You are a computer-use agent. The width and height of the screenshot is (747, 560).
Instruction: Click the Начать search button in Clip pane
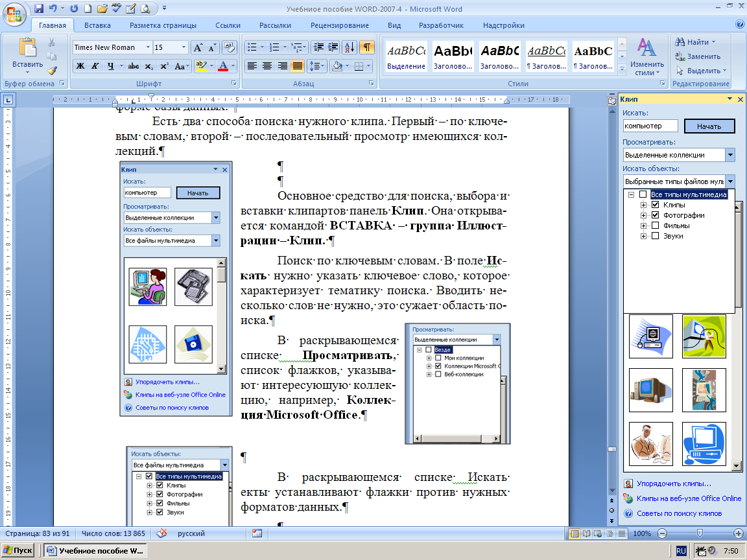coord(709,126)
